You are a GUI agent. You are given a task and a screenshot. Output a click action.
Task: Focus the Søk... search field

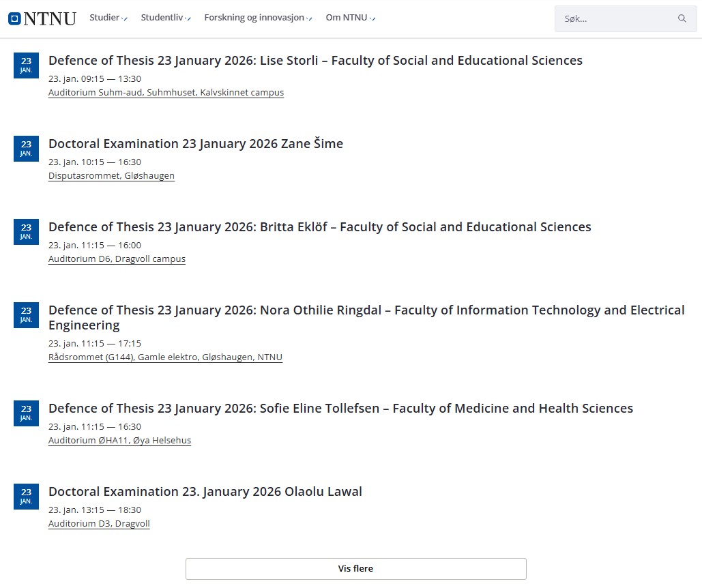(x=626, y=19)
